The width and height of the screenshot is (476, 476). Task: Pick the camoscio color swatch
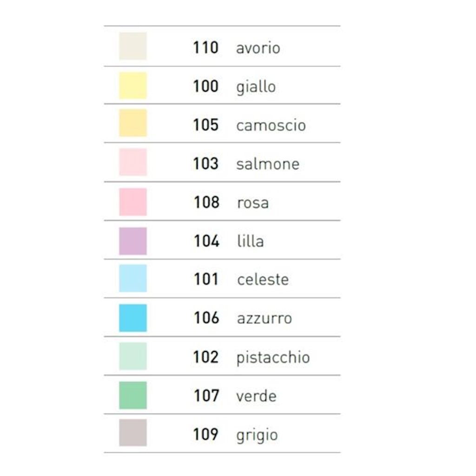pyautogui.click(x=133, y=123)
